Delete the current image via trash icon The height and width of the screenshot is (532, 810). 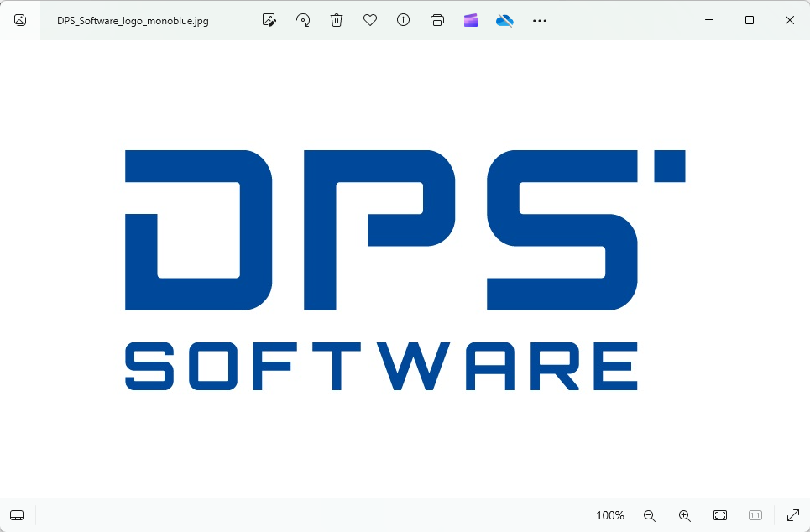point(337,20)
